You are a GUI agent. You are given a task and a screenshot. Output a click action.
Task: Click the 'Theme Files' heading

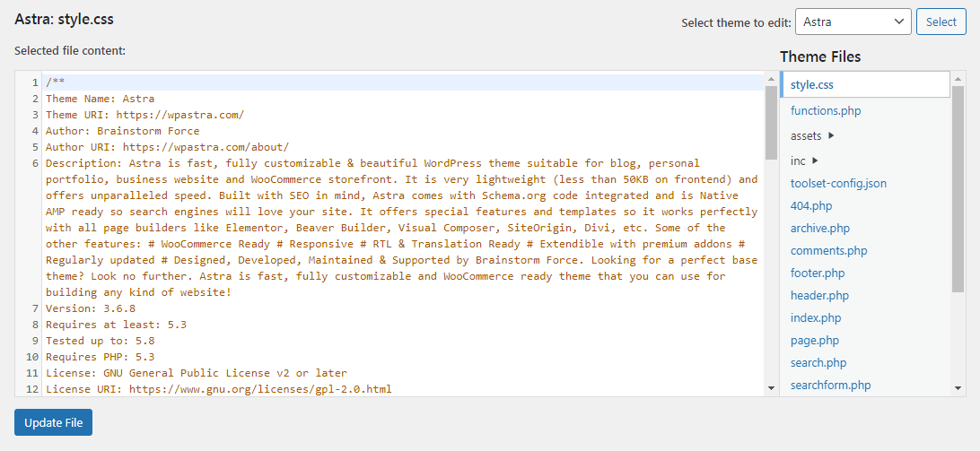820,56
